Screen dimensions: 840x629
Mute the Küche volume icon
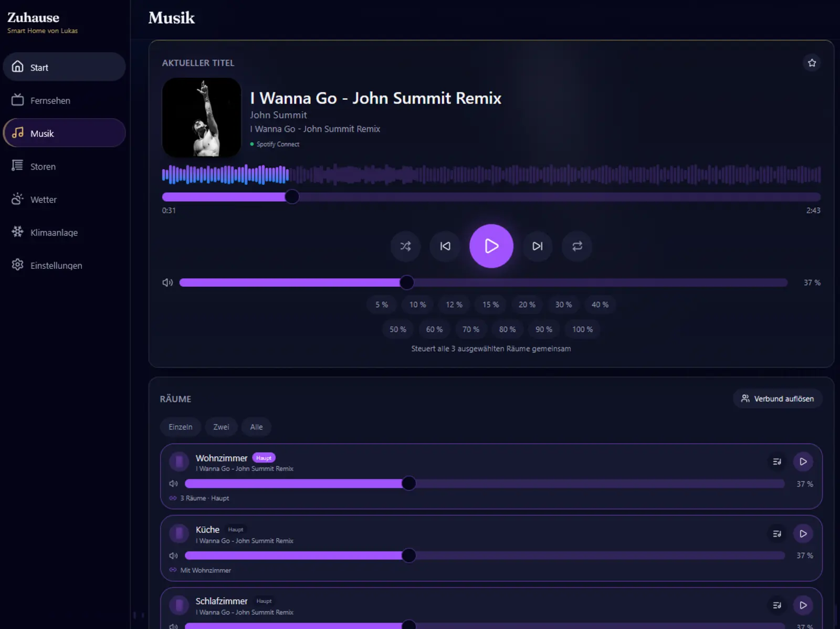point(173,555)
